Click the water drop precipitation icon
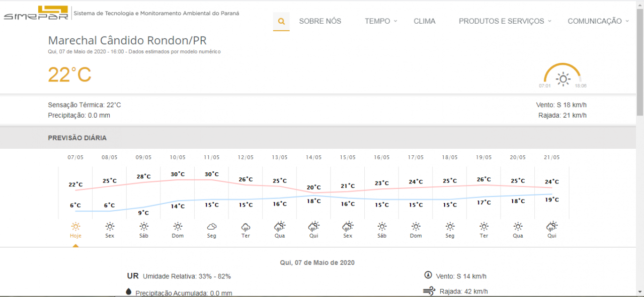This screenshot has width=644, height=297. coord(128,291)
